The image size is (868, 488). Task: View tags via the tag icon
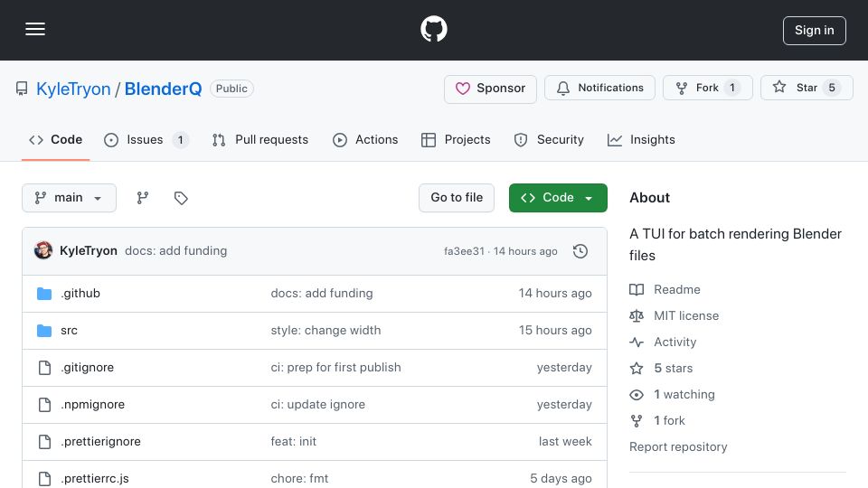click(x=181, y=198)
